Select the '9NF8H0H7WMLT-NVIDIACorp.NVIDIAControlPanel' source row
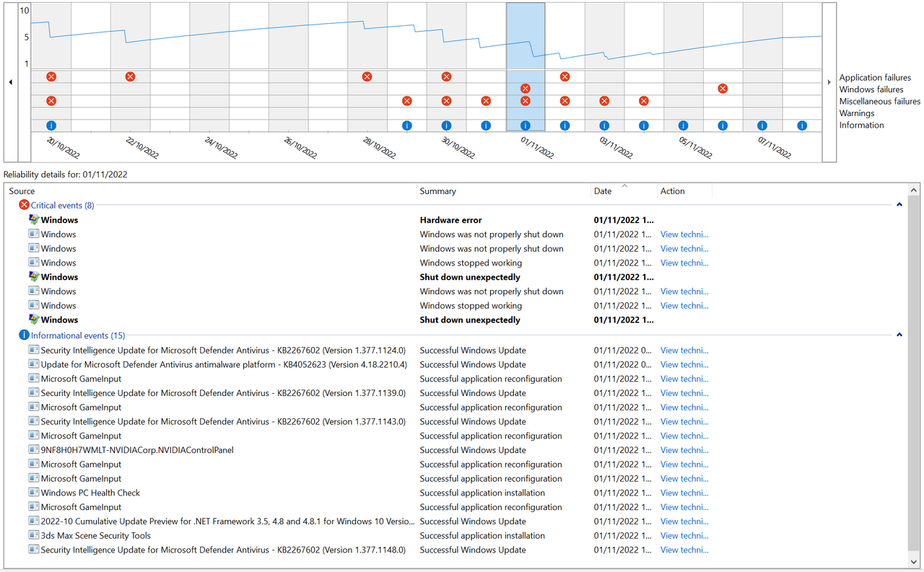The width and height of the screenshot is (924, 572). (x=137, y=450)
